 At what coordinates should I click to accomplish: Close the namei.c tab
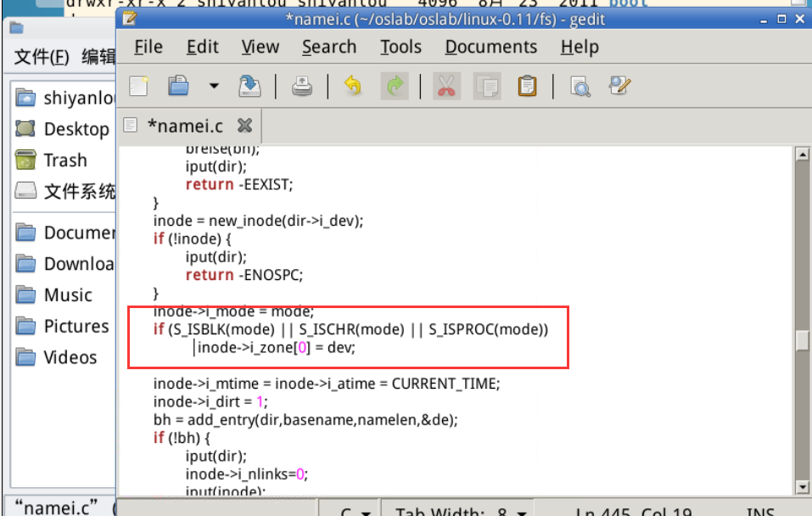pos(244,126)
